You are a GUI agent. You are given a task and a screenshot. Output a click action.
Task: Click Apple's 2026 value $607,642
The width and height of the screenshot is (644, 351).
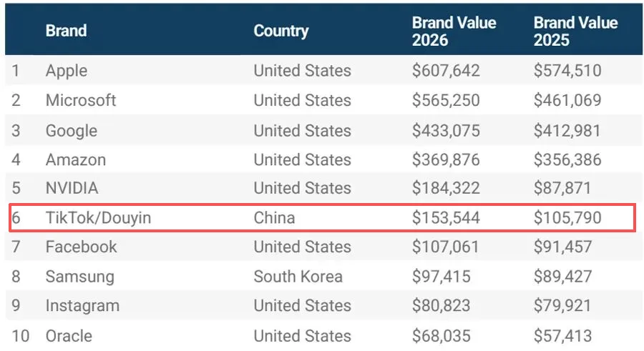point(446,71)
